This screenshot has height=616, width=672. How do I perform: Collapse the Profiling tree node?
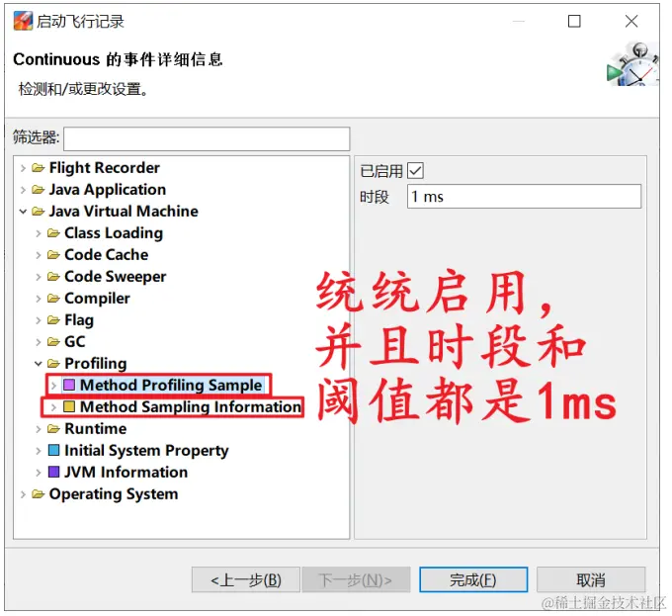tap(39, 364)
